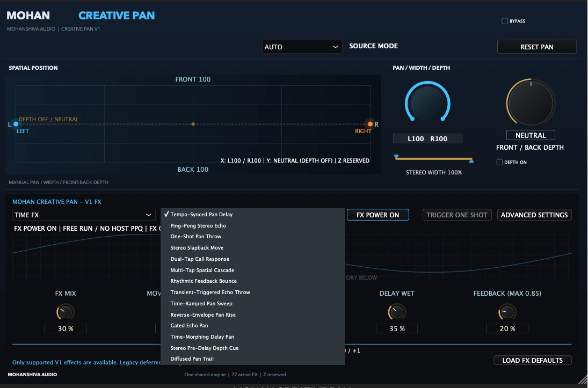Screen dimensions: 588x388
Task: Click LOAD FX DEFAULTS button
Action: pos(532,360)
